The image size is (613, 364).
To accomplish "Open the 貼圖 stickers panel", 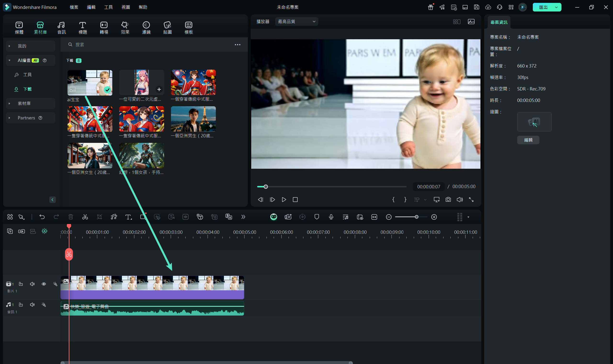I will (x=167, y=28).
